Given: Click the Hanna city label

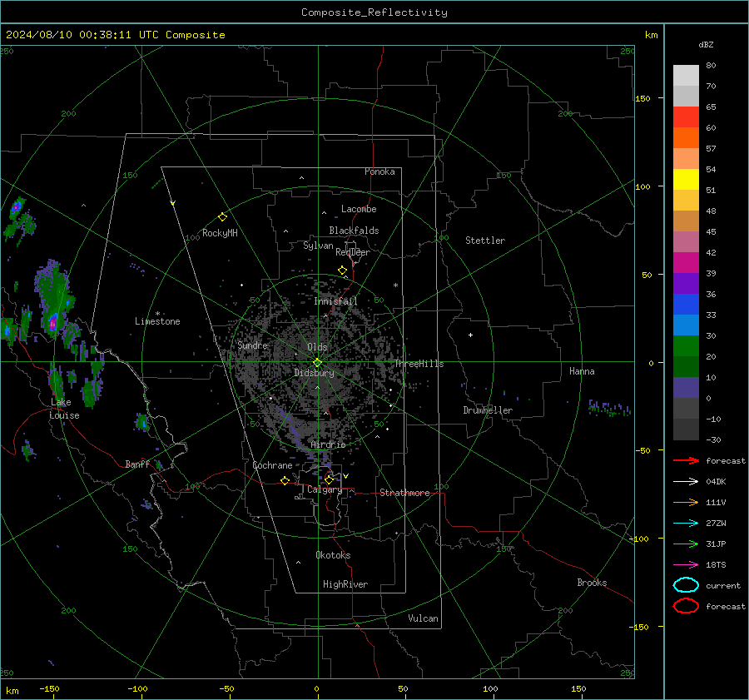Looking at the screenshot, I should (x=582, y=371).
